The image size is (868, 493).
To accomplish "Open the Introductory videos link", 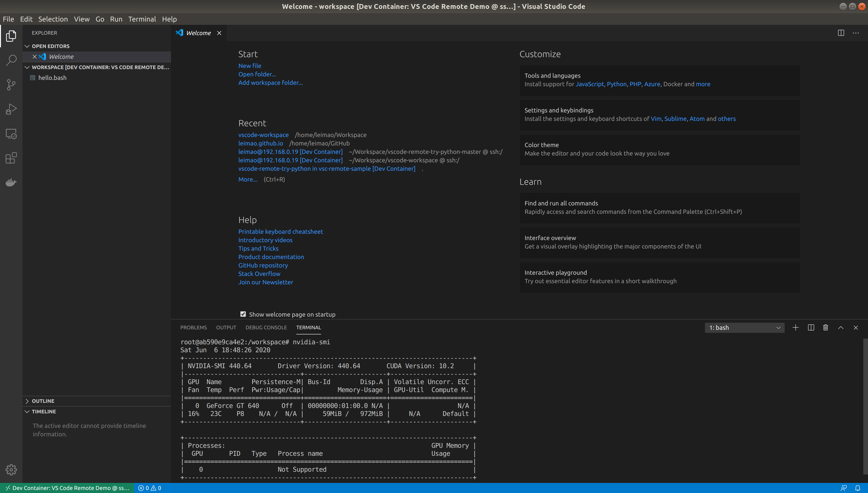I will [x=265, y=240].
